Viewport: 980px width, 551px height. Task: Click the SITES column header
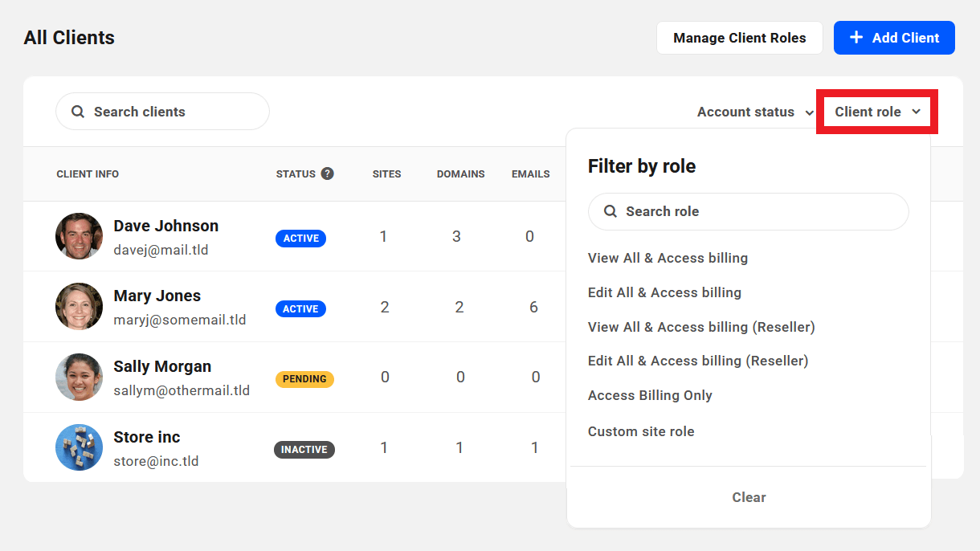tap(386, 173)
